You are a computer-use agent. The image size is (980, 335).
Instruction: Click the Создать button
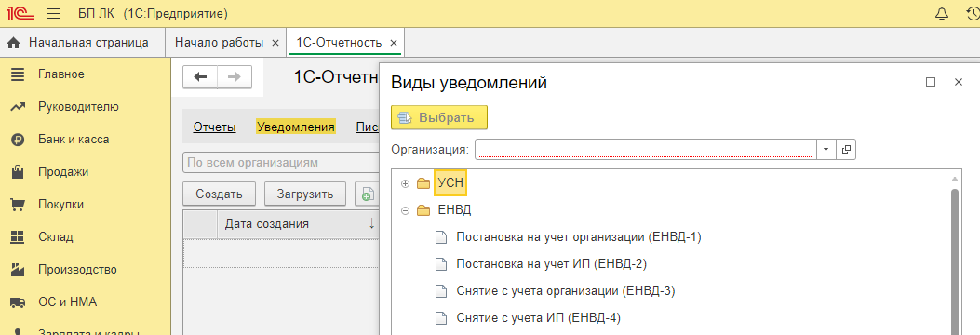coord(219,194)
